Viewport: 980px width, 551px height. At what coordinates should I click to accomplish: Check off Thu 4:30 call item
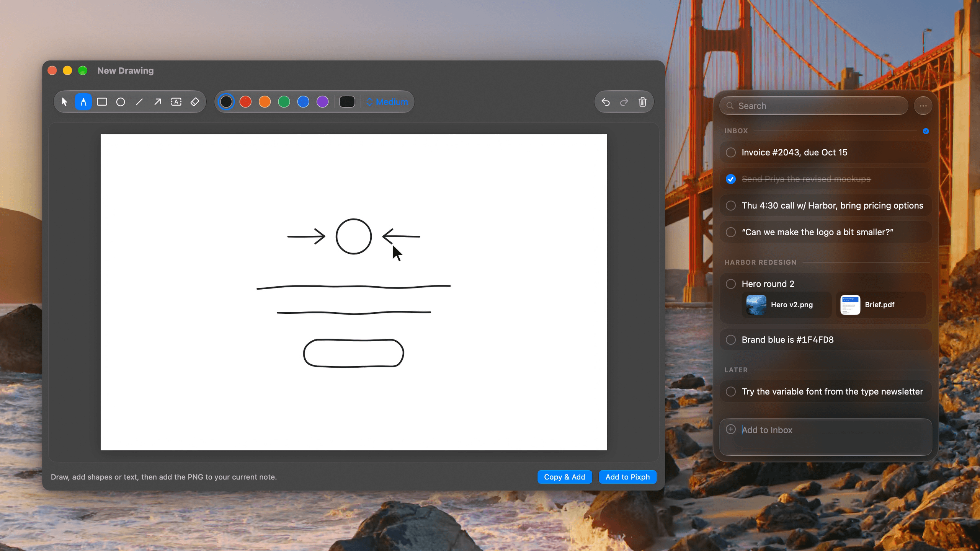[731, 205]
